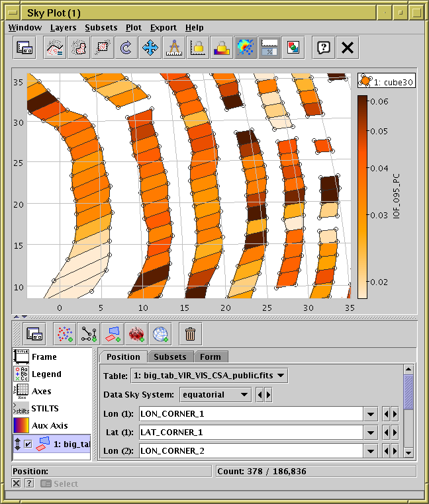Screen dimensions: 429x504
Task: Open the Data Sky System dropdown
Action: pos(215,395)
